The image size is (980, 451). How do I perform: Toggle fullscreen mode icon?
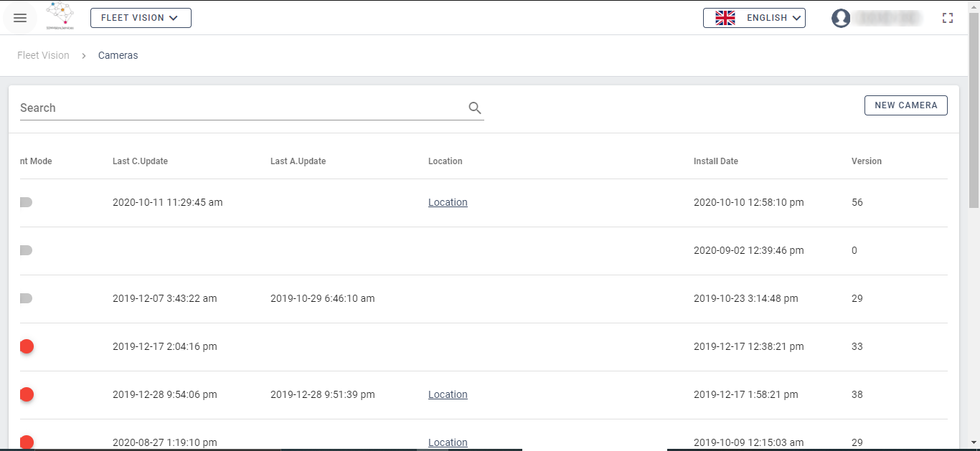948,18
